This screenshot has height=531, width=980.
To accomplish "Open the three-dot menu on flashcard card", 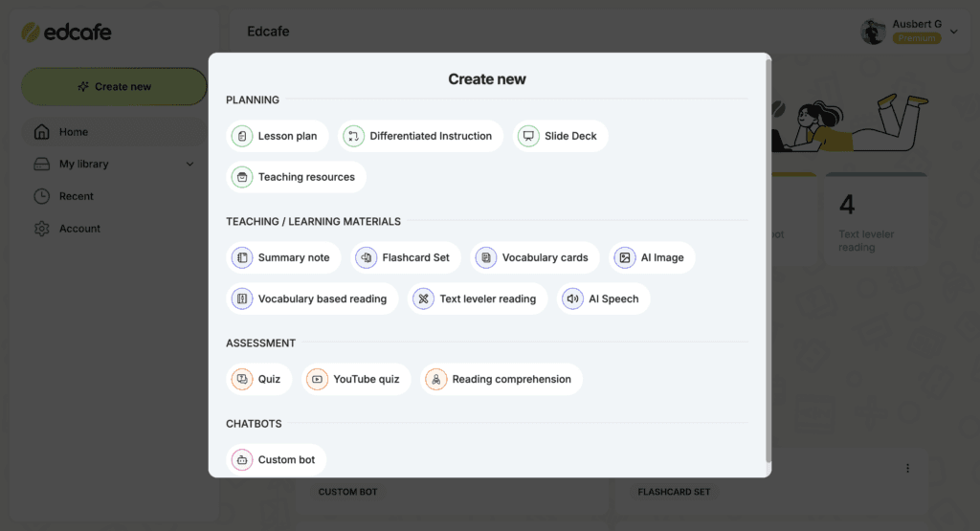I will click(907, 469).
